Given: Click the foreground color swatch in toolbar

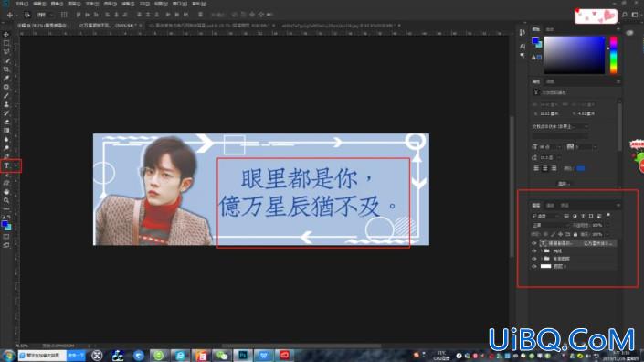Looking at the screenshot, I should [5, 224].
